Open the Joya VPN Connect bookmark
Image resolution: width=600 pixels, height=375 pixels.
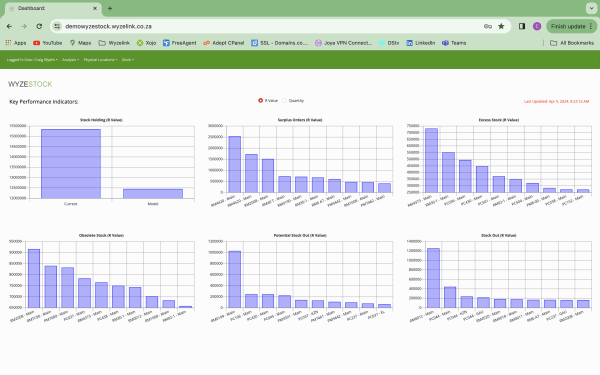[343, 43]
